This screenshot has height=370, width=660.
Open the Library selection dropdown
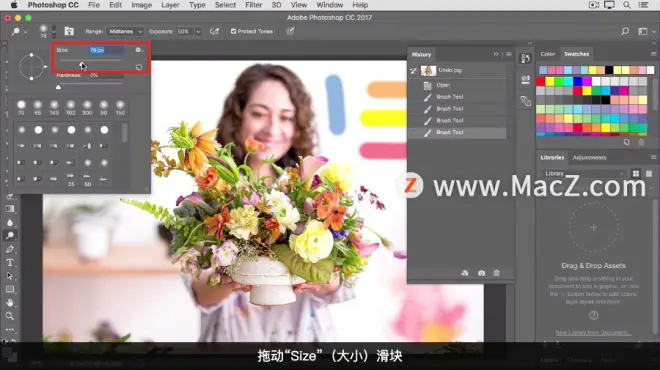click(584, 173)
